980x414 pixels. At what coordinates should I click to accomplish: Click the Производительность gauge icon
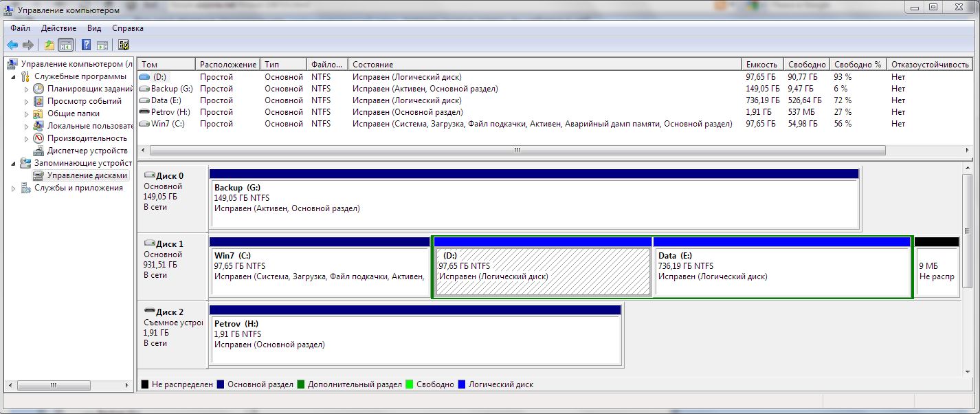[x=38, y=138]
